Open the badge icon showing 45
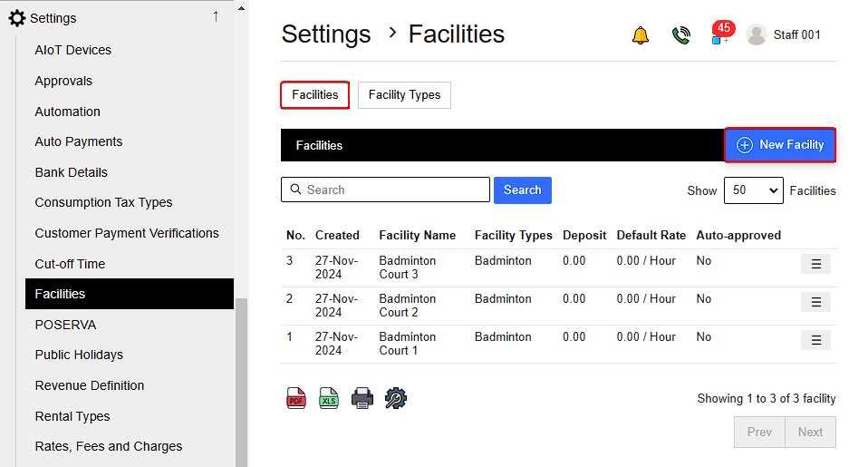The height and width of the screenshot is (467, 868). 721,34
